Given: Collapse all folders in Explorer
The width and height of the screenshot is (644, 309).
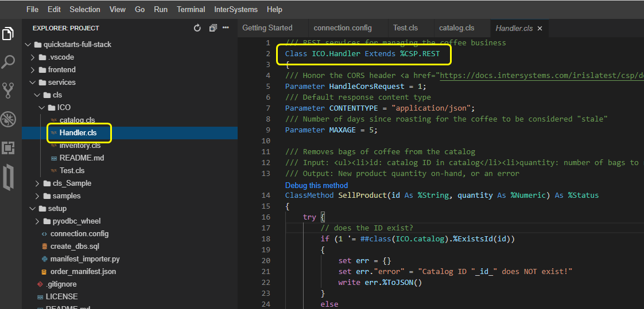Looking at the screenshot, I should [213, 28].
